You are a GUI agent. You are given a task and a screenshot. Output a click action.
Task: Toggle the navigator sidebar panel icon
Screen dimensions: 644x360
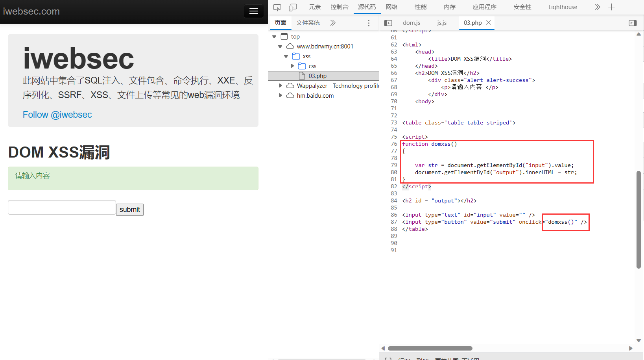[388, 23]
